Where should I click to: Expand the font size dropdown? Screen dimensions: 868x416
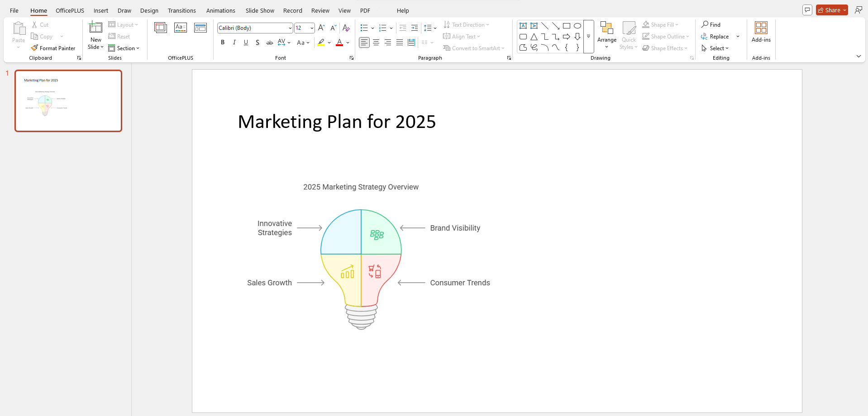[x=312, y=28]
